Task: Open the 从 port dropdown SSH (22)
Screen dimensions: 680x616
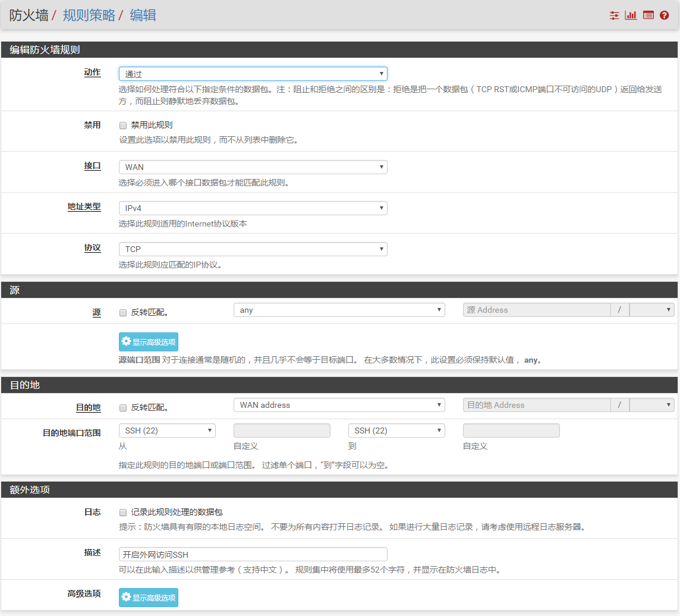Action: tap(167, 430)
